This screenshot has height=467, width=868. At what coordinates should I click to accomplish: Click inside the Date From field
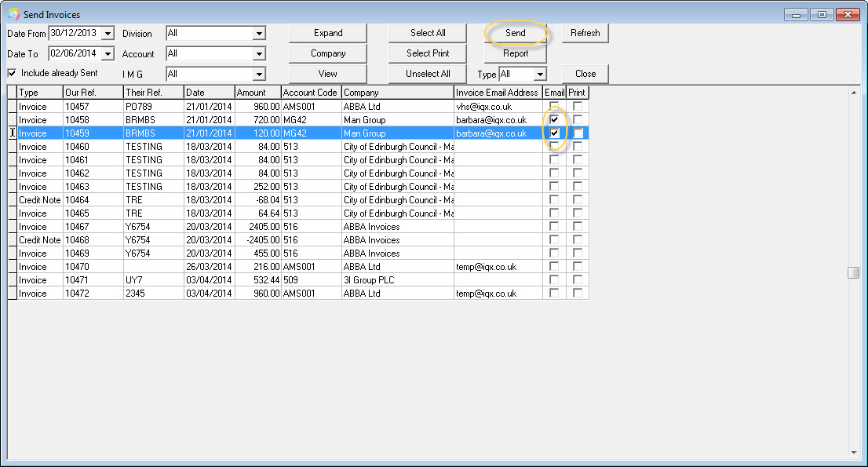[x=75, y=33]
